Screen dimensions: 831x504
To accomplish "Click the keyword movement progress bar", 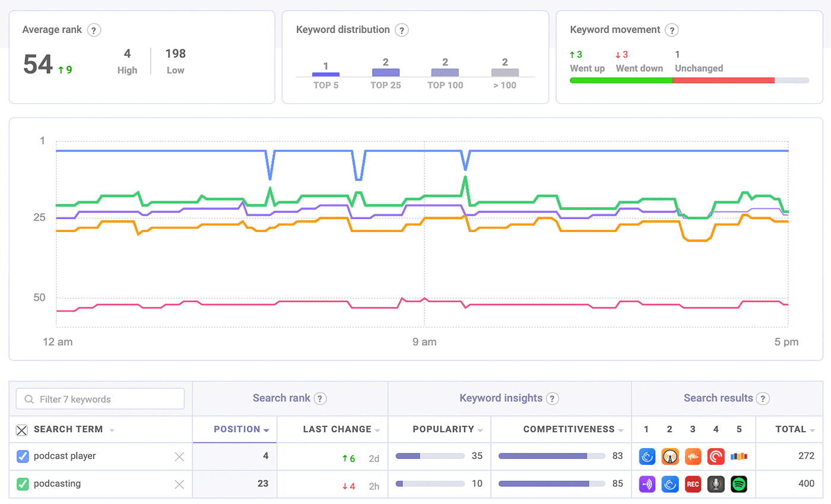I will click(x=689, y=80).
